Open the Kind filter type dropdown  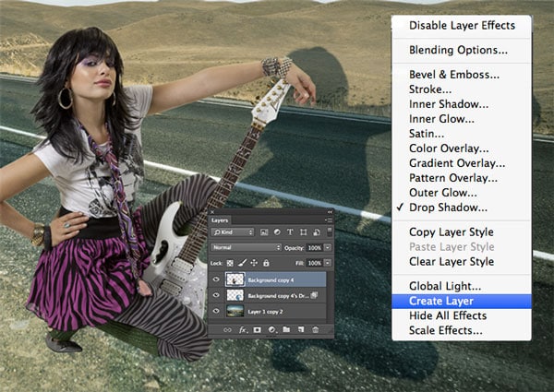[231, 233]
